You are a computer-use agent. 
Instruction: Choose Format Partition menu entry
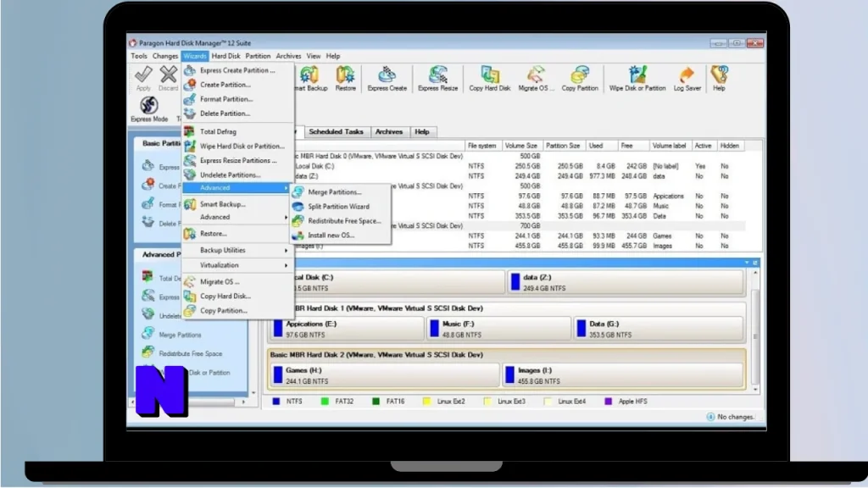[x=238, y=99]
